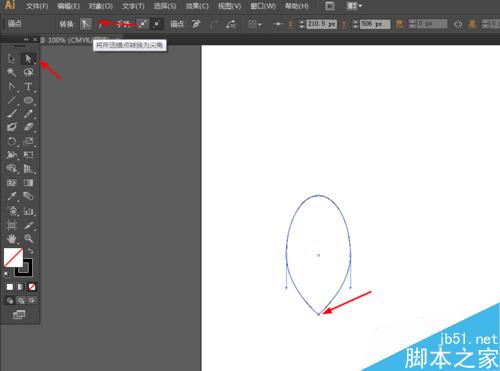Select the Paintbrush tool
Screen dimensions: 500x371
coord(12,114)
